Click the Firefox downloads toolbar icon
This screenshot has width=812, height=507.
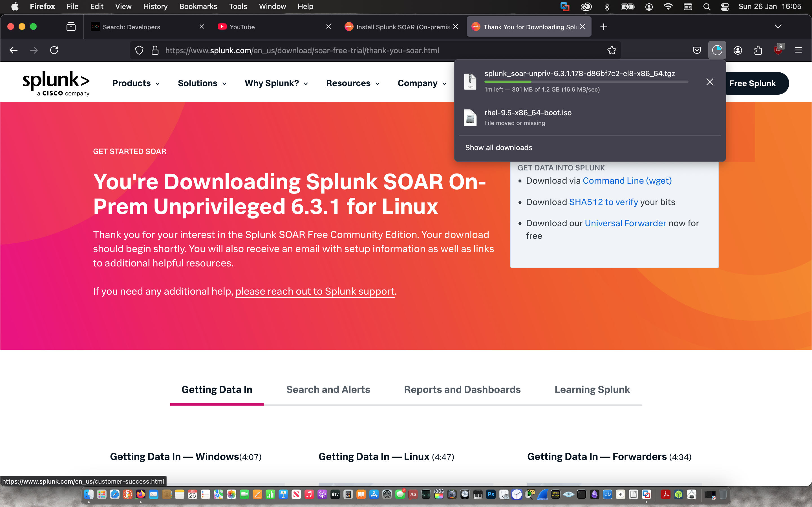click(x=717, y=50)
